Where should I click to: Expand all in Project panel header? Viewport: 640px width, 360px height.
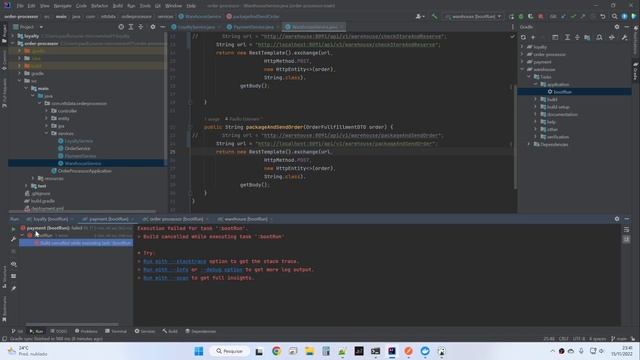[x=131, y=27]
